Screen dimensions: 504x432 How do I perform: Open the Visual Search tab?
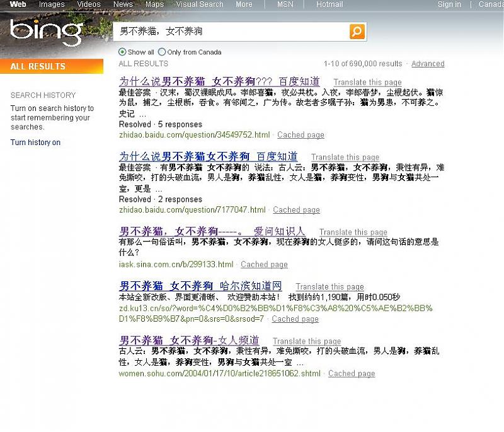tap(200, 4)
